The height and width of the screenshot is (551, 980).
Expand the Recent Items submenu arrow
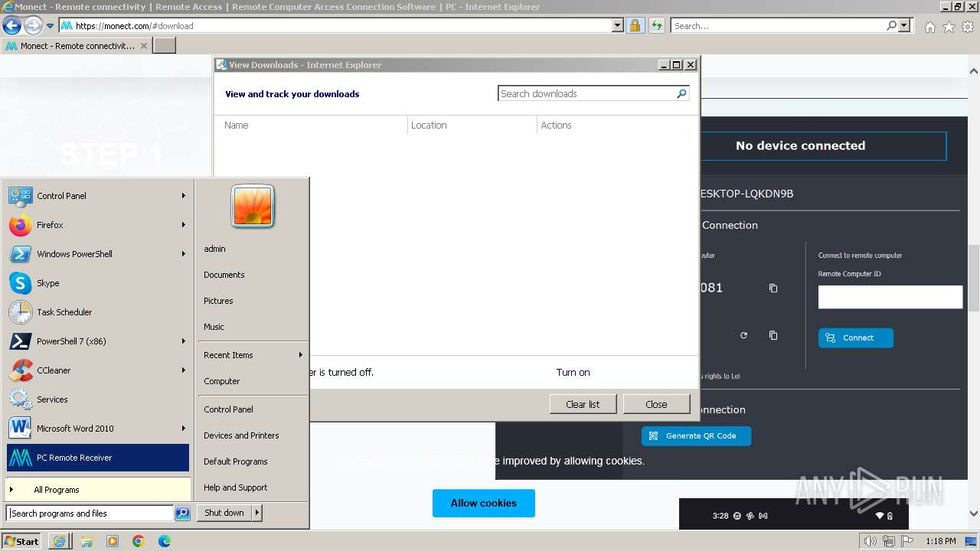(x=300, y=355)
